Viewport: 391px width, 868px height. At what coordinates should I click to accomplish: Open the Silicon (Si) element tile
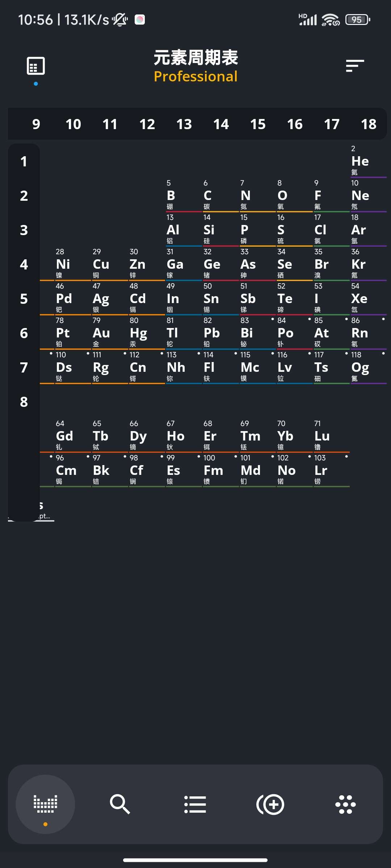(219, 230)
